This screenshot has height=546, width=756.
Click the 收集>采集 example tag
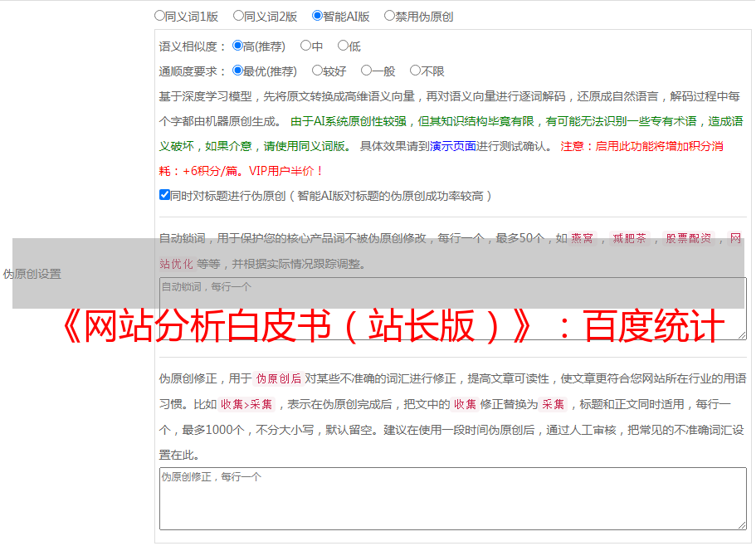pyautogui.click(x=246, y=404)
